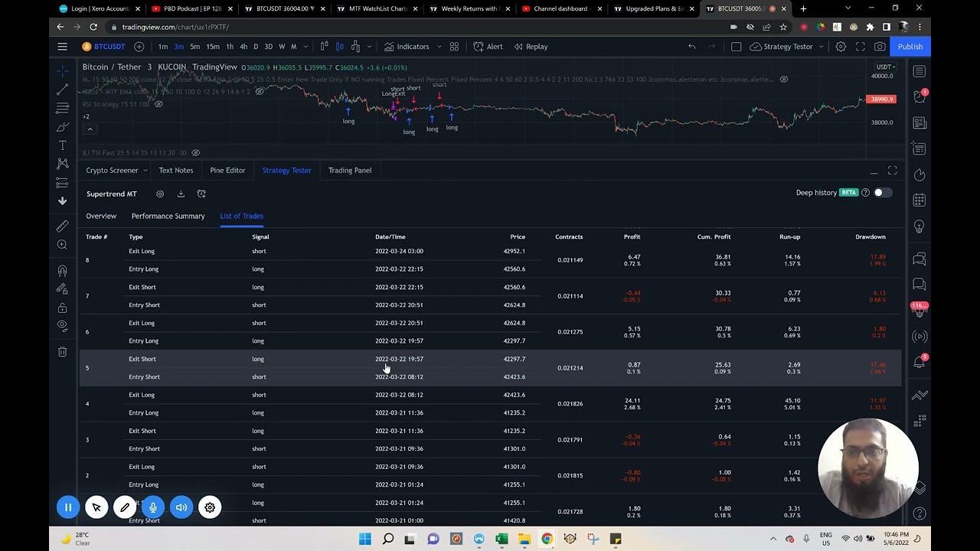The image size is (980, 551).
Task: Select the layout square icon
Action: click(x=736, y=47)
